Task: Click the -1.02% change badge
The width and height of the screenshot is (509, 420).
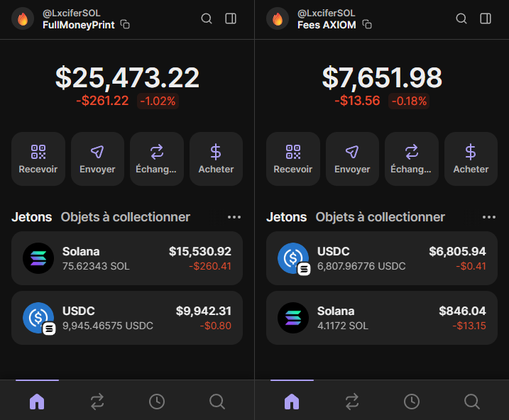Action: (x=158, y=101)
